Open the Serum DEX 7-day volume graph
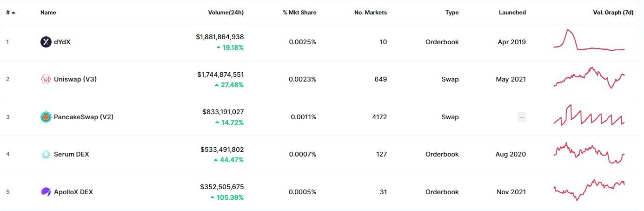 pyautogui.click(x=589, y=153)
